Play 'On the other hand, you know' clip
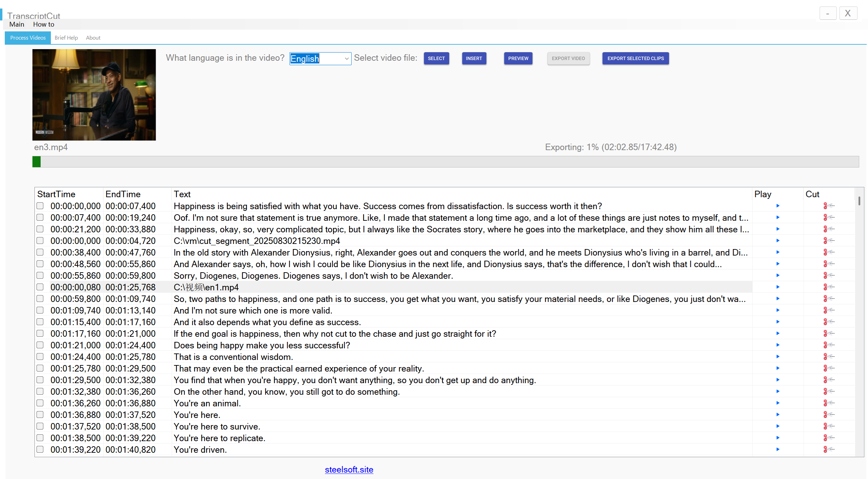This screenshot has height=479, width=868. pyautogui.click(x=778, y=391)
